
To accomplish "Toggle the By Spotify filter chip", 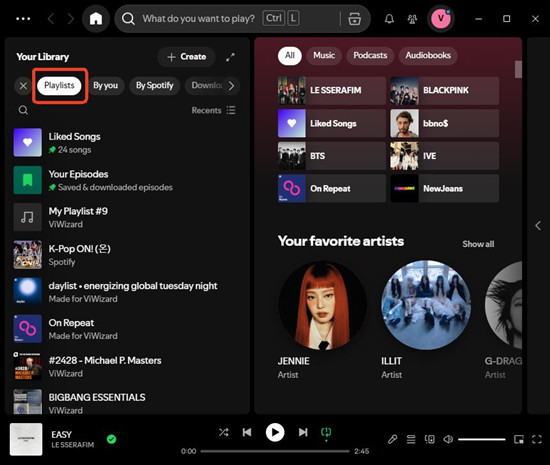I will pyautogui.click(x=155, y=86).
